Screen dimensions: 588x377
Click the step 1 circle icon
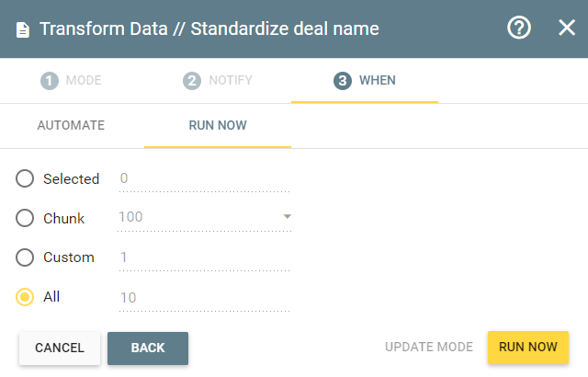coord(50,81)
